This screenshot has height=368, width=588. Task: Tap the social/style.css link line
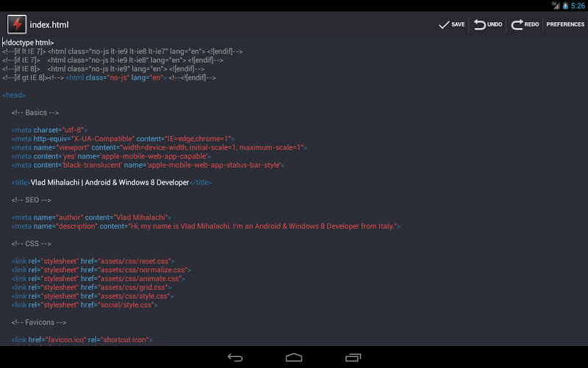[85, 305]
